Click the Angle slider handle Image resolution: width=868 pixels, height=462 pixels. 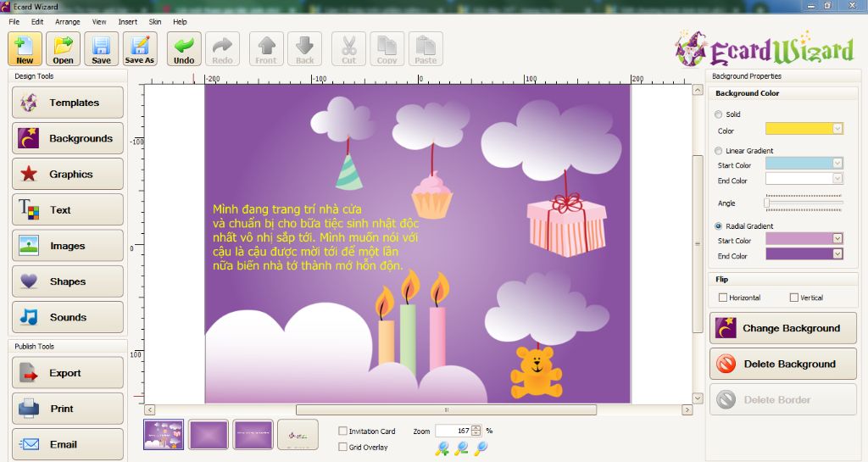coord(766,203)
